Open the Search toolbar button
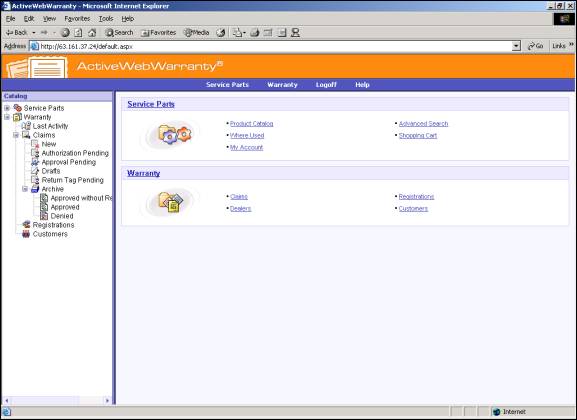The height and width of the screenshot is (420, 577). click(x=119, y=33)
